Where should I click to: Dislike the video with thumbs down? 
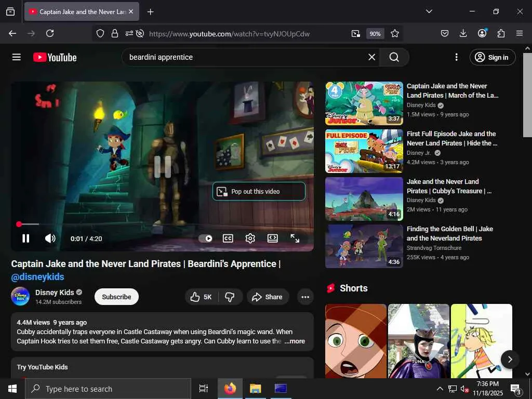[230, 297]
